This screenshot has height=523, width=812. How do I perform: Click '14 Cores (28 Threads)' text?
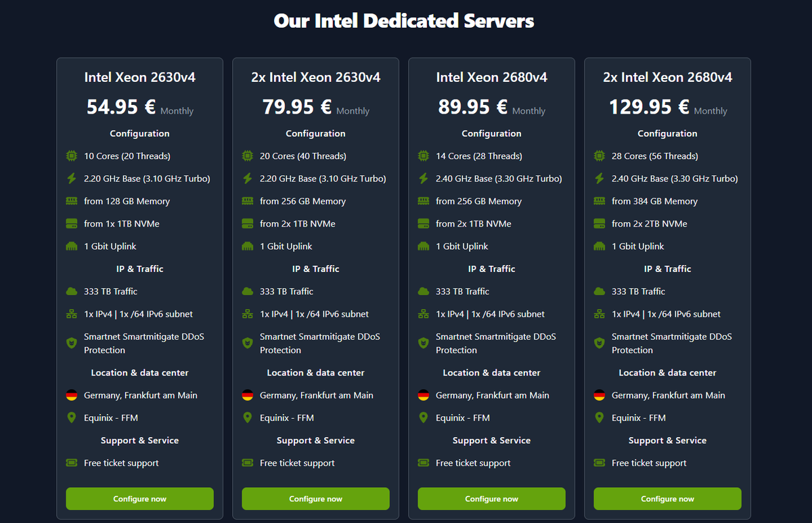pos(479,156)
